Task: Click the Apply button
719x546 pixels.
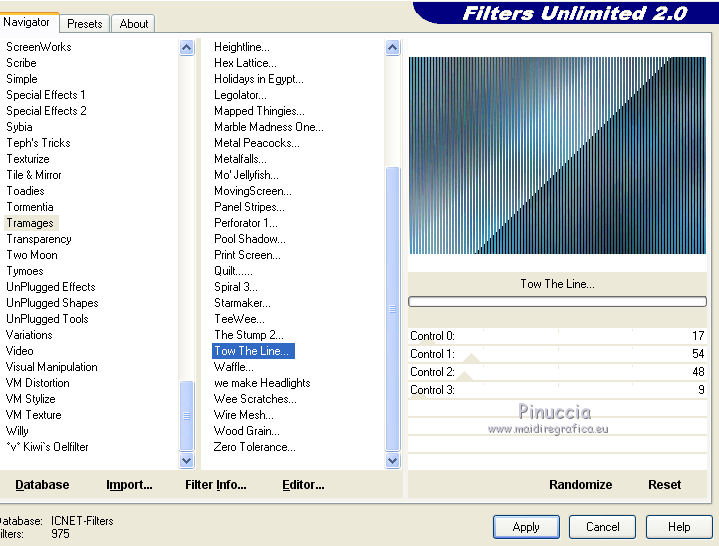Action: tap(526, 527)
